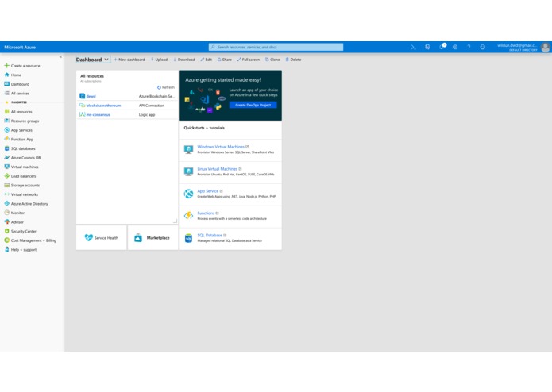Click the Cost Management + Billing sidebar icon
The width and height of the screenshot is (552, 392).
tap(6, 240)
